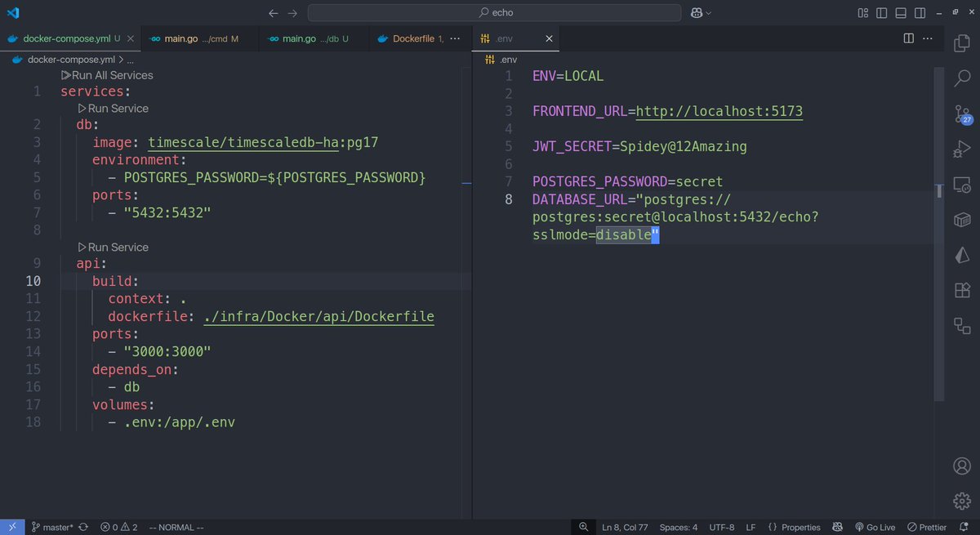Synchronize changes icon in status bar

[83, 527]
